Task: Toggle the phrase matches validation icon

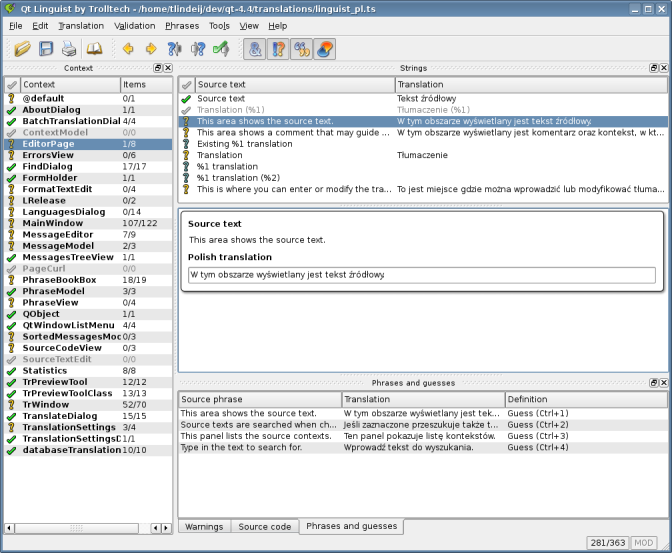Action: tap(302, 48)
